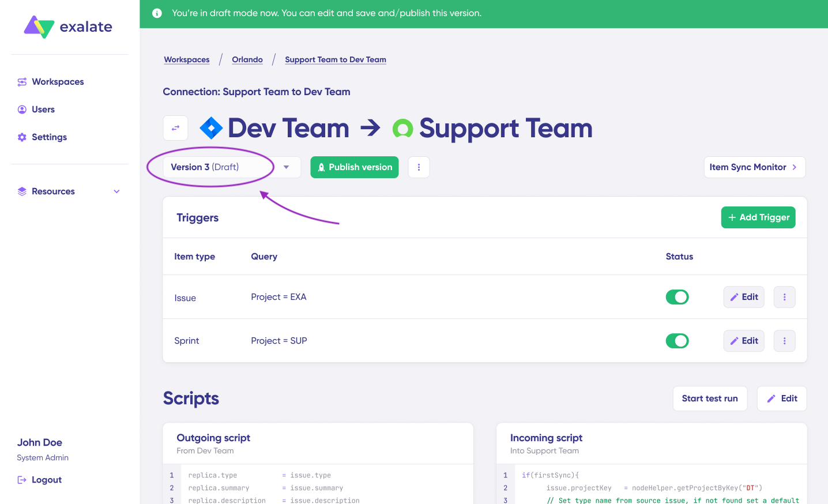This screenshot has width=828, height=504.
Task: Click the Outgoing script heading
Action: pos(213,438)
